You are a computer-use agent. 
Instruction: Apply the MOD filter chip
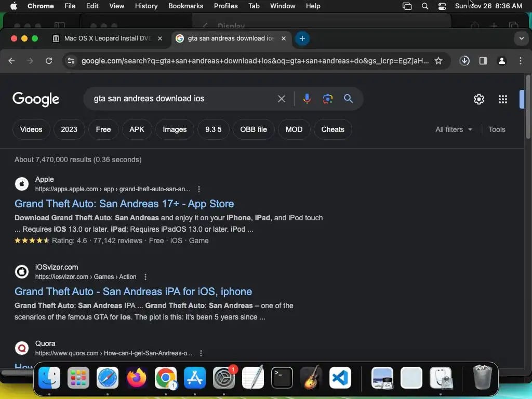click(294, 129)
